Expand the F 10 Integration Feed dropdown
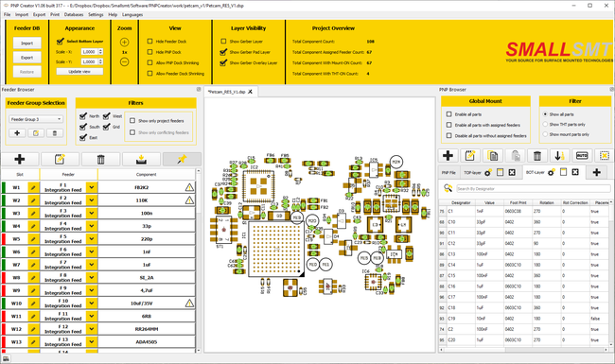Image resolution: width=615 pixels, height=364 pixels. coord(92,303)
